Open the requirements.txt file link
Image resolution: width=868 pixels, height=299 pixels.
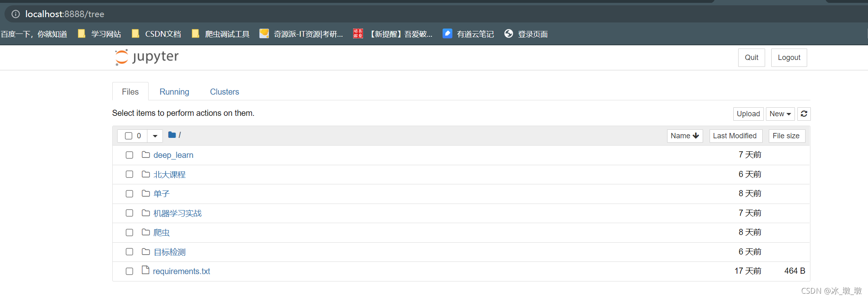(182, 271)
